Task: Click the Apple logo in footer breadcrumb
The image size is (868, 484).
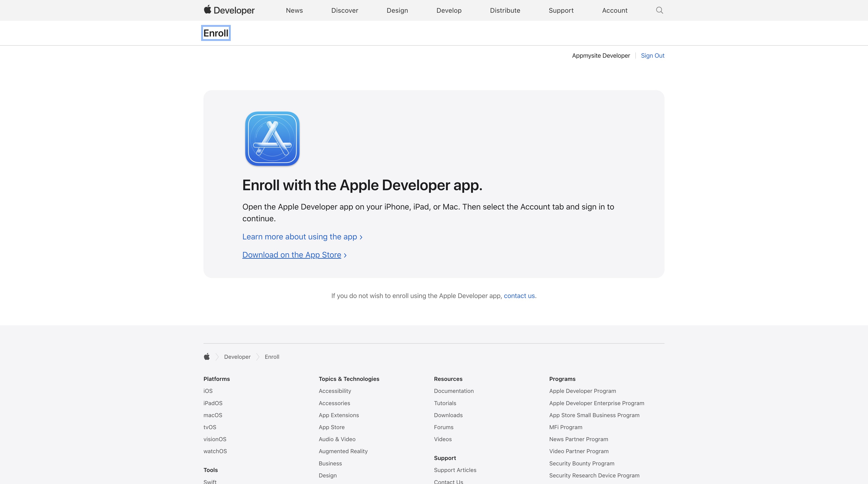Action: 207,356
